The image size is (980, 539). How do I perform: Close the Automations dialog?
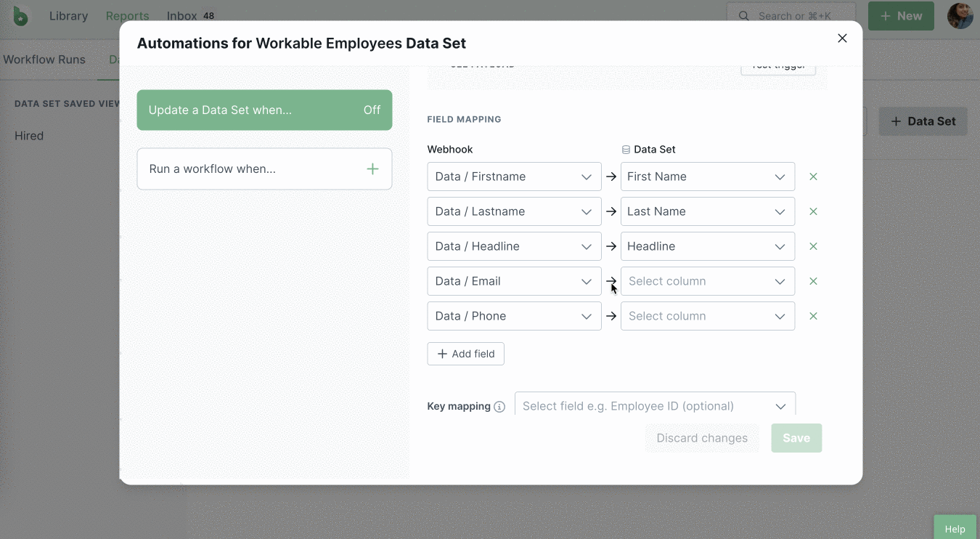click(x=842, y=38)
